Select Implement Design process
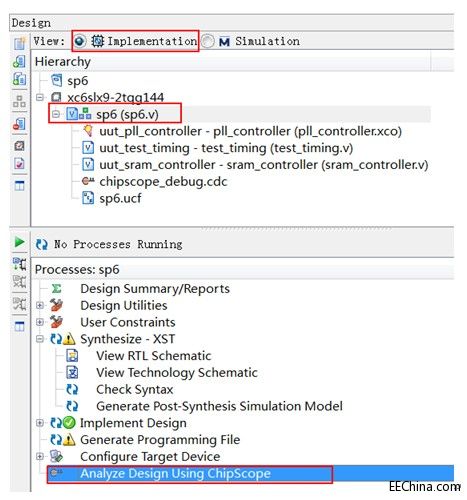Screen dimensions: 467x500 pos(133,423)
